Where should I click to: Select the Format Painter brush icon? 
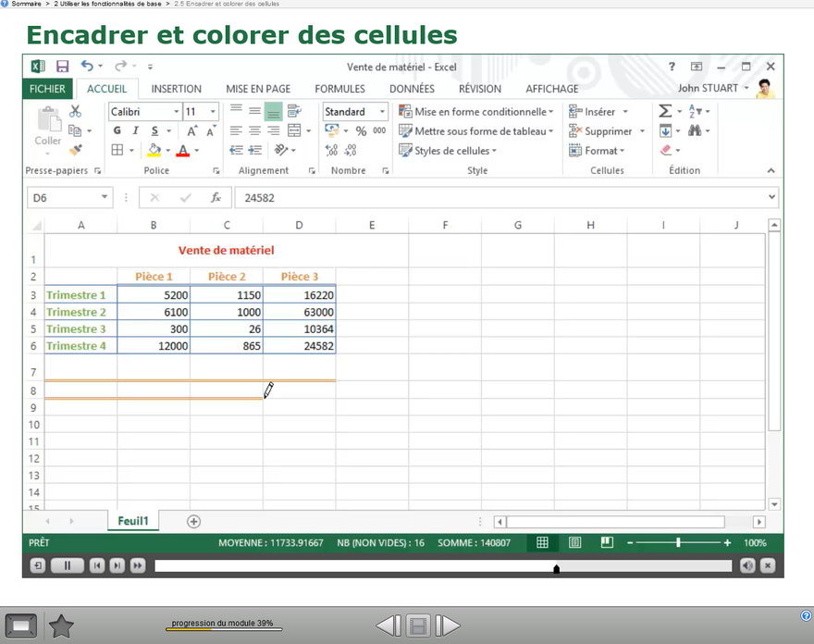point(76,150)
